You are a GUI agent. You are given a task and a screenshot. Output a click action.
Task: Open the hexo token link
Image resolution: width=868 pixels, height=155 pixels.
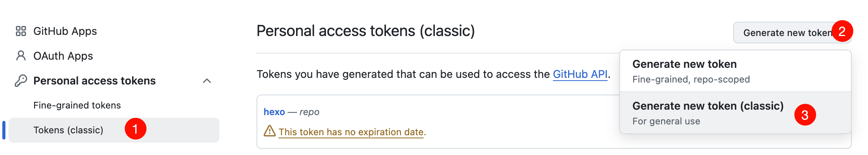(274, 112)
